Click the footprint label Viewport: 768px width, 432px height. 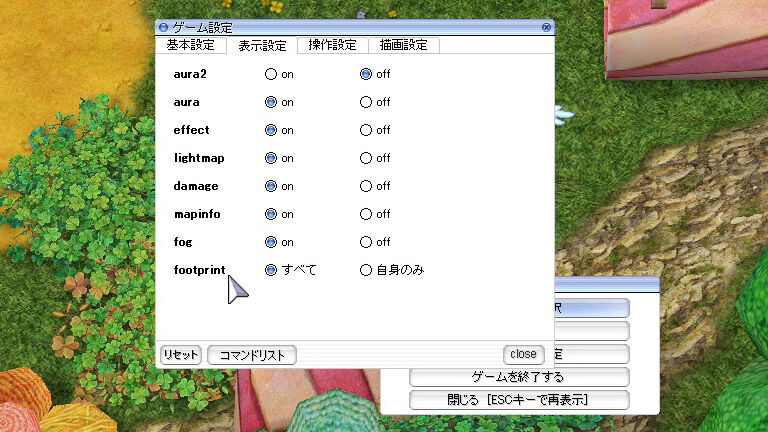199,270
